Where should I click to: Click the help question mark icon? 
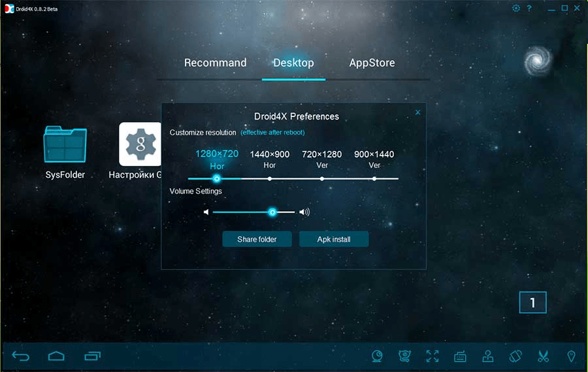(529, 8)
